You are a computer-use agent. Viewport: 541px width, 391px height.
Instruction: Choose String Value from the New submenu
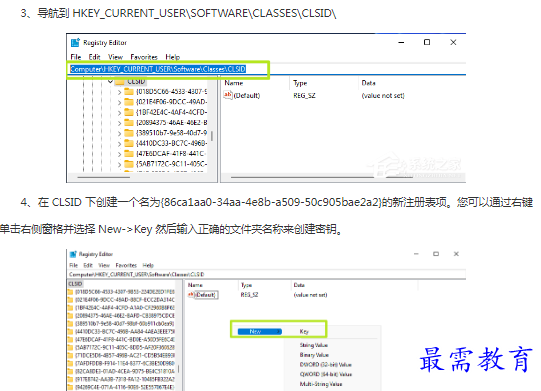click(314, 345)
